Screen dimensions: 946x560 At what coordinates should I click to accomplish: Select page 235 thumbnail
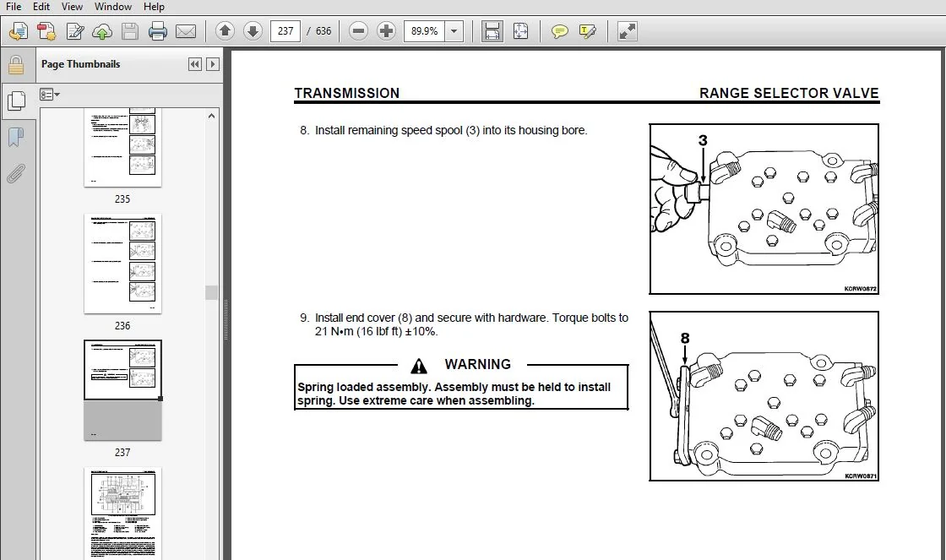(x=122, y=149)
